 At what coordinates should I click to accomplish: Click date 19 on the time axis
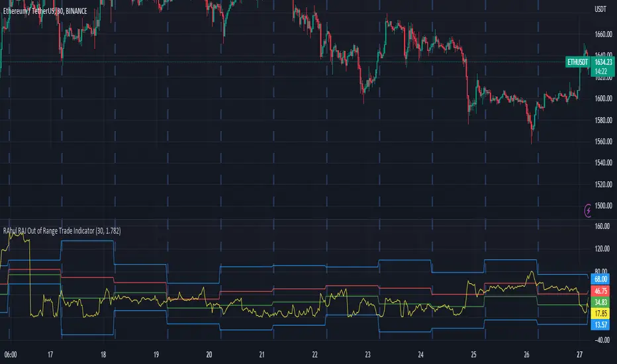tap(156, 355)
